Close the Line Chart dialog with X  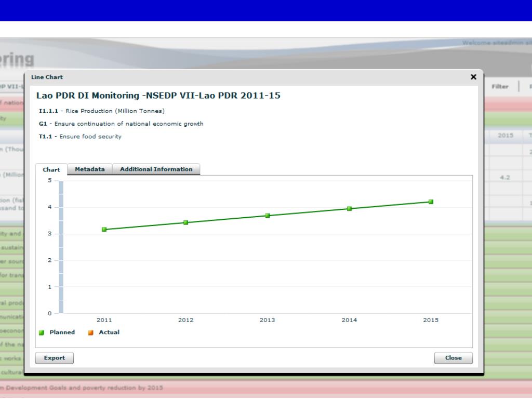[473, 77]
